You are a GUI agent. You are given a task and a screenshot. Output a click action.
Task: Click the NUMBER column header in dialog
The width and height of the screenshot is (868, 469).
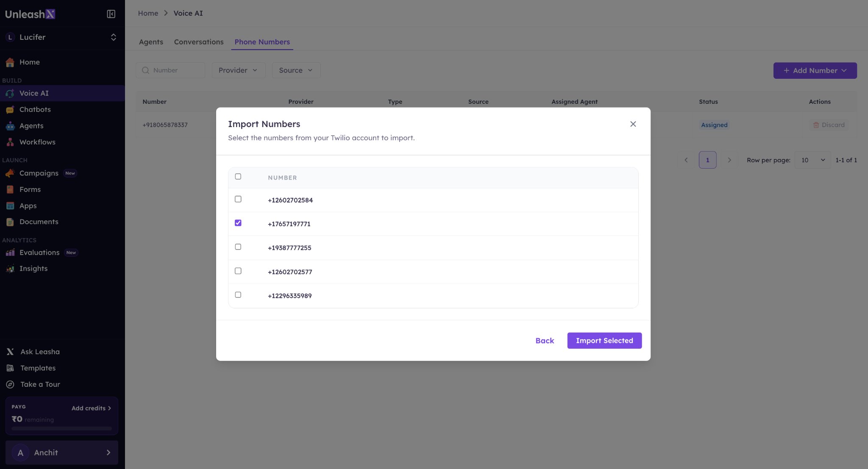coord(282,178)
